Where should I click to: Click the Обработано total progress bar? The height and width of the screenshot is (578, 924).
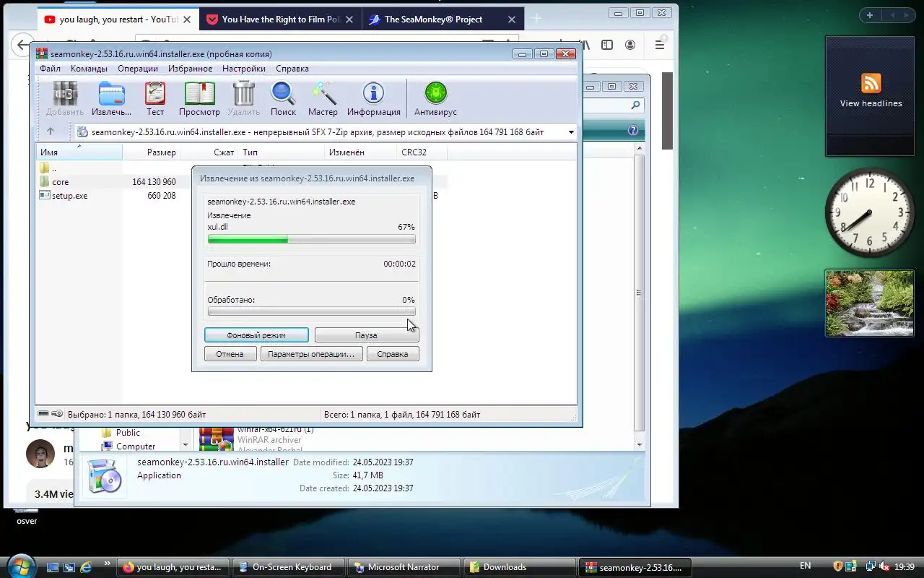click(x=311, y=311)
